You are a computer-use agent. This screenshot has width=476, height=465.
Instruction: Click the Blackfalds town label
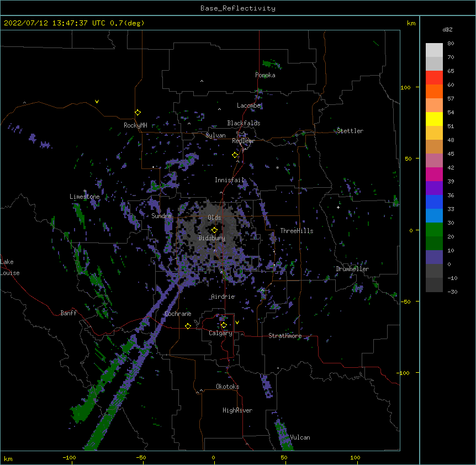pos(244,123)
